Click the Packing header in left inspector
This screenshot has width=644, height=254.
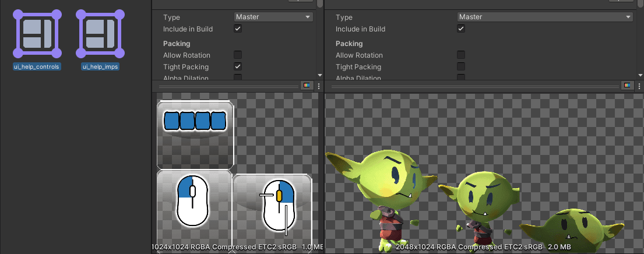[177, 44]
